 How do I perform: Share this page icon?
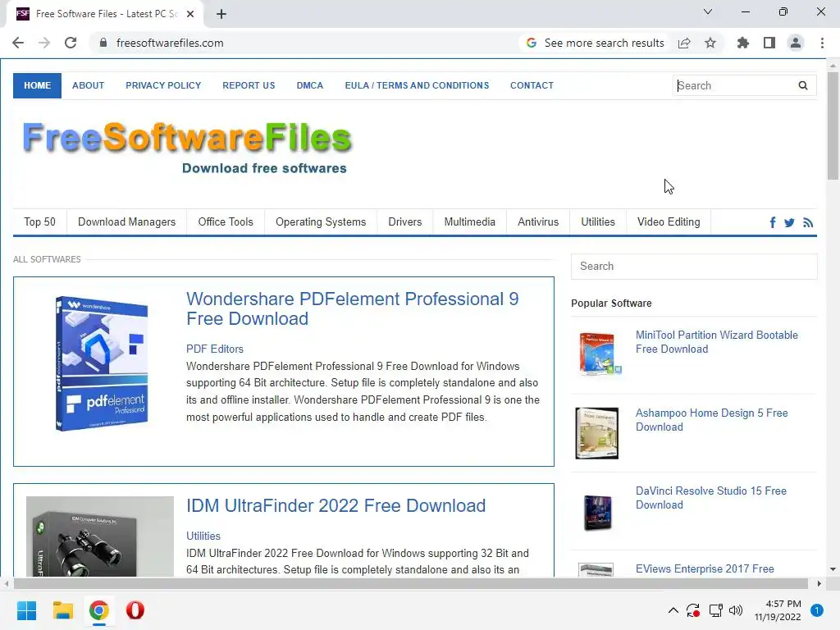[684, 43]
